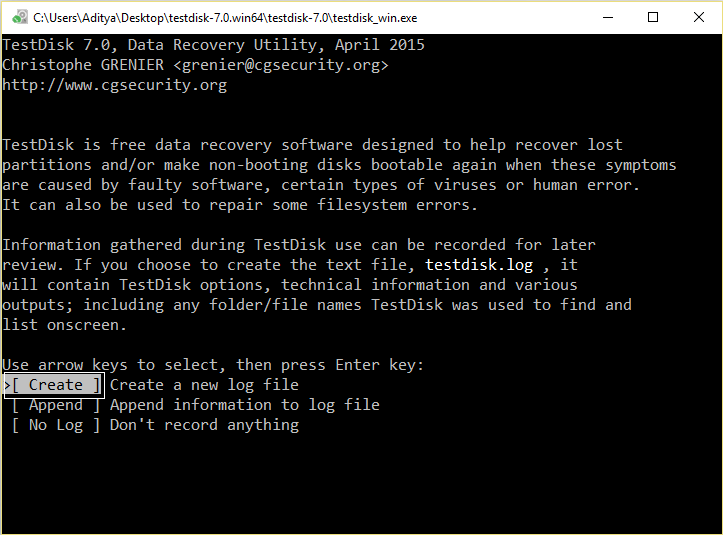Select the [ Create ] log option
This screenshot has width=723, height=535.
click(x=56, y=385)
